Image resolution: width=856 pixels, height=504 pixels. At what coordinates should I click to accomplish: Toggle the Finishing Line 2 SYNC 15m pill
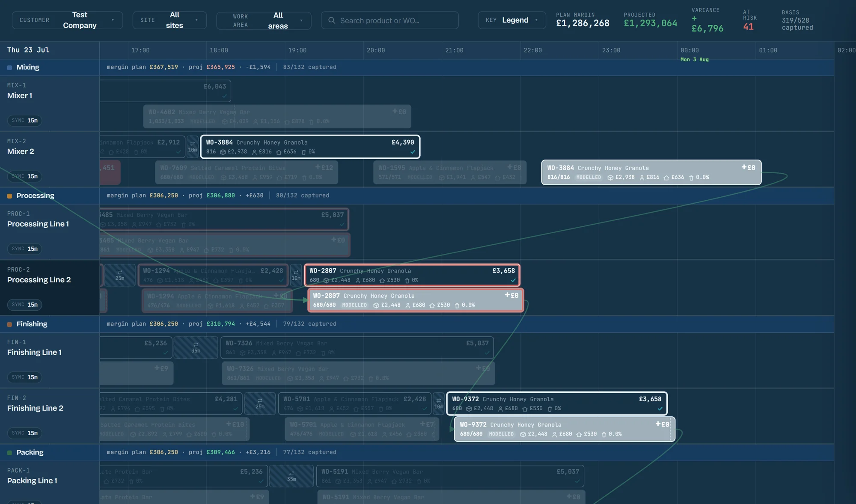tap(24, 433)
